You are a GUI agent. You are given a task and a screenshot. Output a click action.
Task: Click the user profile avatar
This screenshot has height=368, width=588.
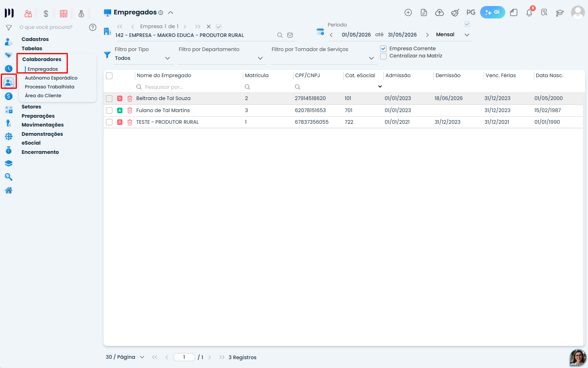578,12
